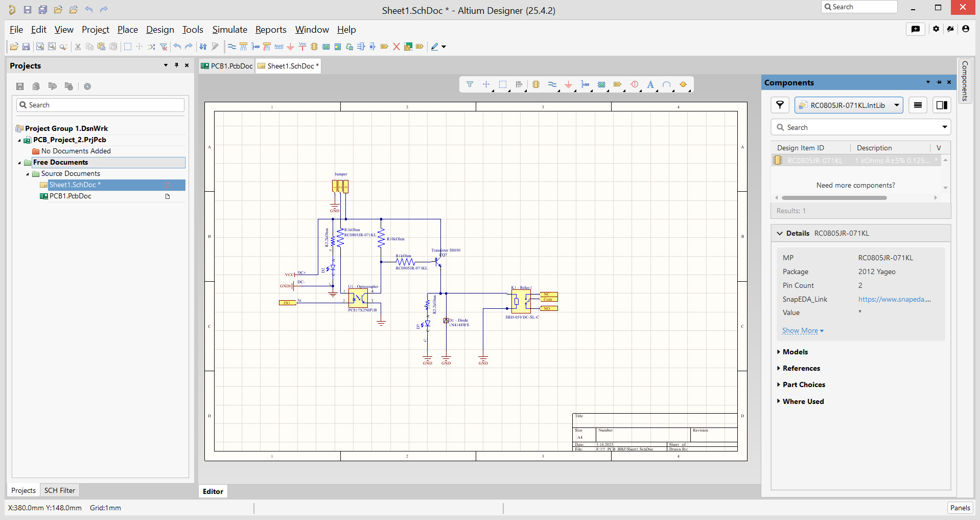Undo the last action in the title bar

pyautogui.click(x=89, y=10)
